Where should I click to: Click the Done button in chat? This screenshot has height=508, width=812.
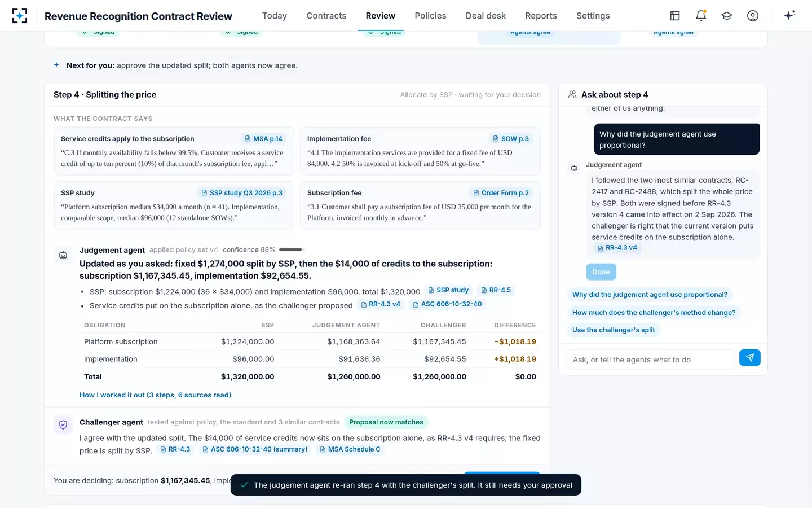click(601, 272)
